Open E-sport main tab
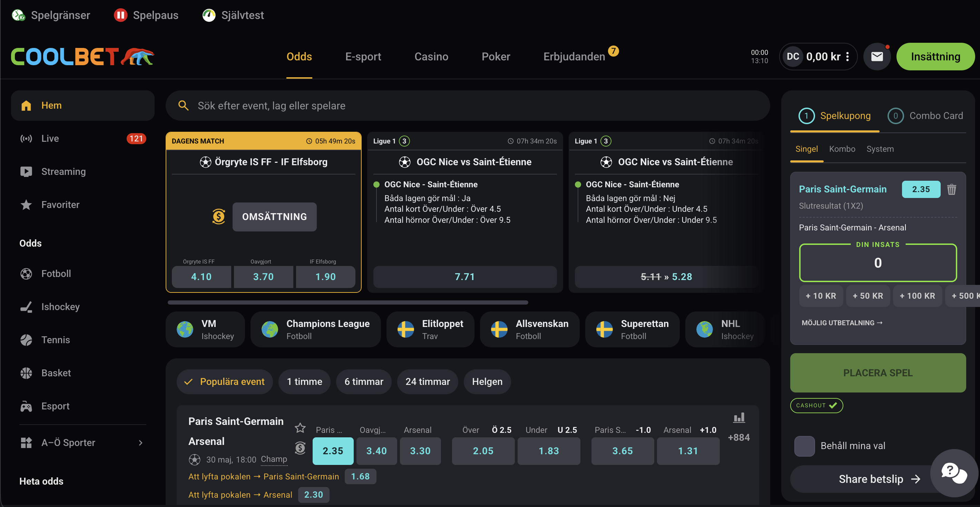The image size is (980, 507). [x=363, y=56]
